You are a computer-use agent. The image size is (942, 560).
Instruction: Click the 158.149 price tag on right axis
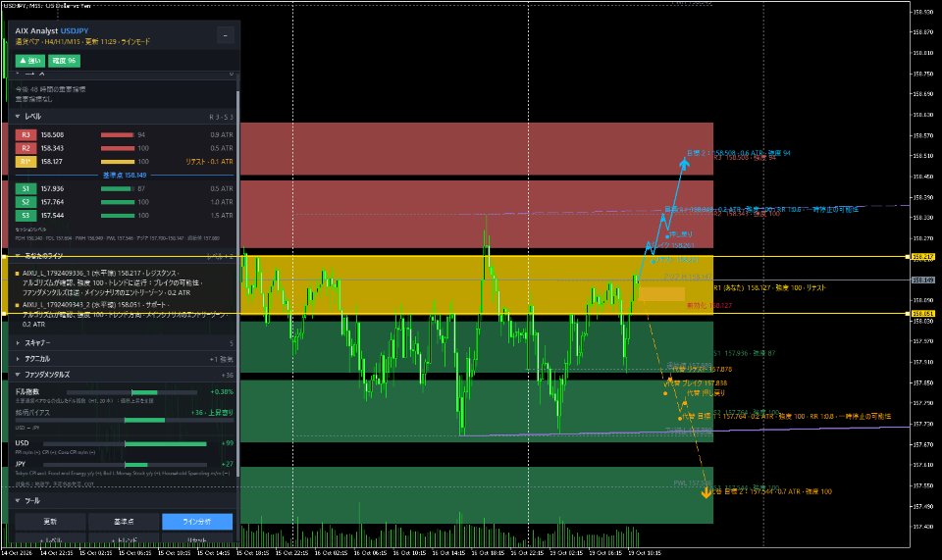[x=923, y=280]
